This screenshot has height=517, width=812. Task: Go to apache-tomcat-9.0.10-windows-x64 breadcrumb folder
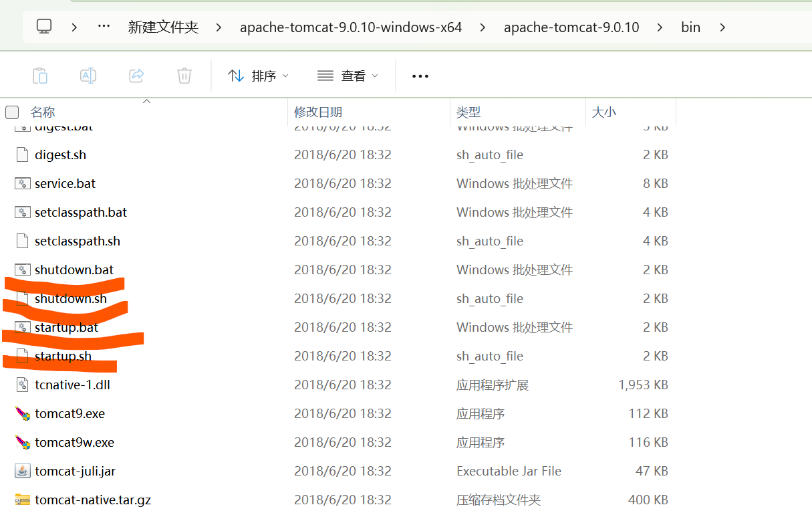pyautogui.click(x=351, y=27)
